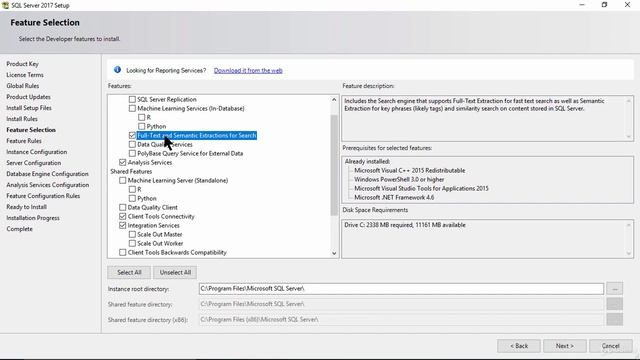Select Microsoft .NET Framework 4.6 prerequisite
Screen dimensions: 640x360
pos(394,197)
